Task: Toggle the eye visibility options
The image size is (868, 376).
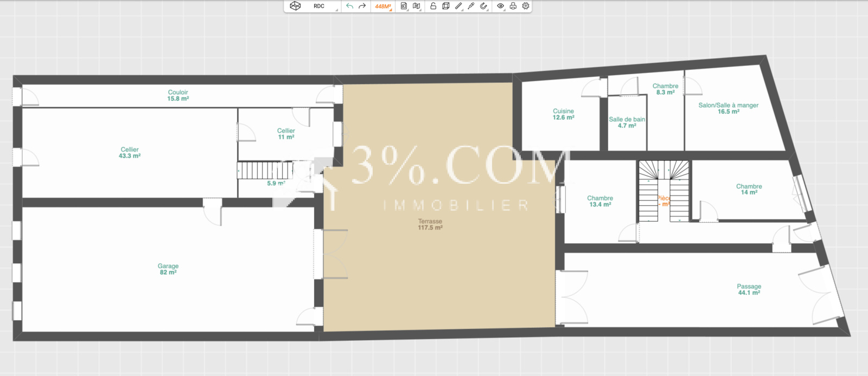Action: 500,6
